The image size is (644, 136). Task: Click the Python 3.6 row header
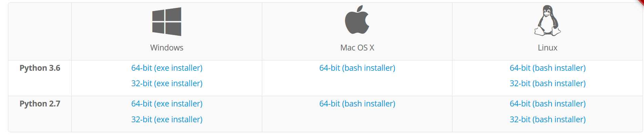click(40, 68)
